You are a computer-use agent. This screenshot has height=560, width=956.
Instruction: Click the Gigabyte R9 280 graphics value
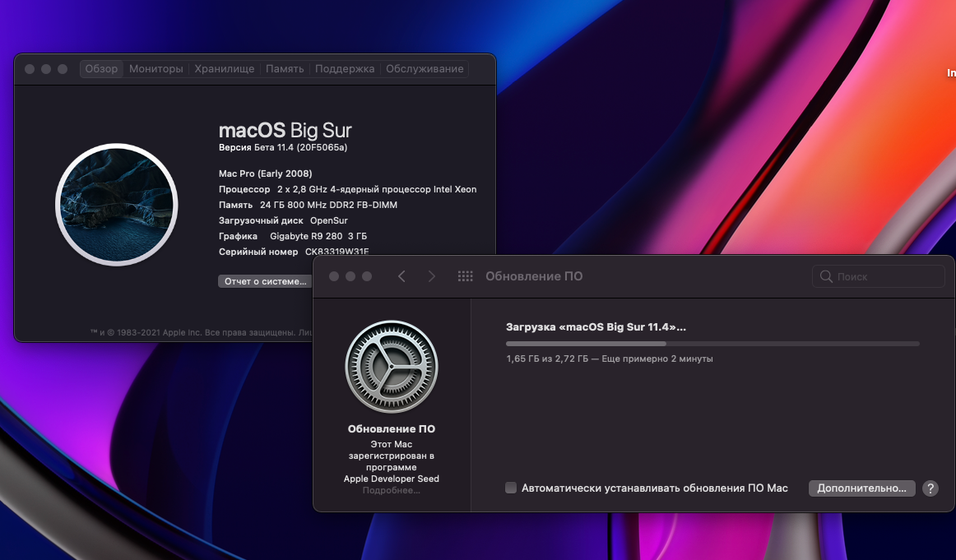coord(318,236)
